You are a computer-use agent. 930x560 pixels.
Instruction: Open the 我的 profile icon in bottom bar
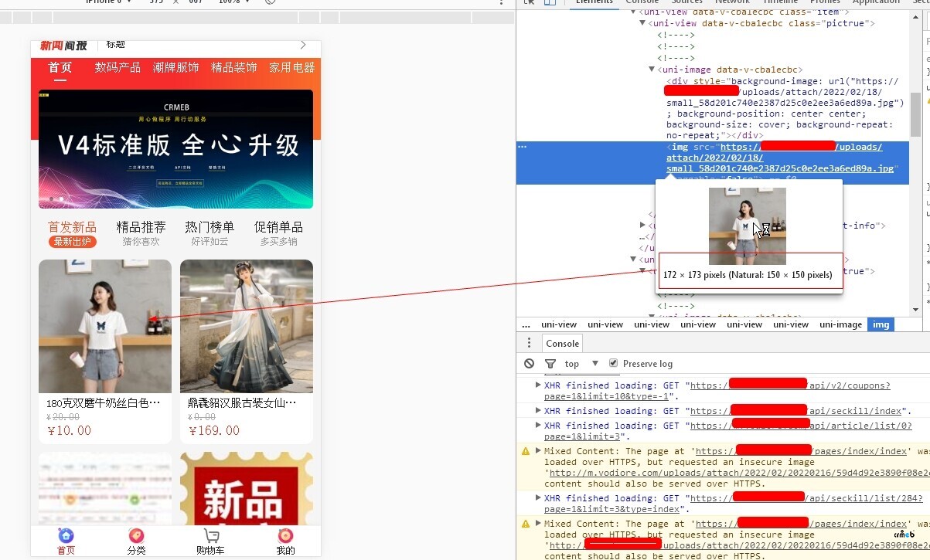point(285,535)
